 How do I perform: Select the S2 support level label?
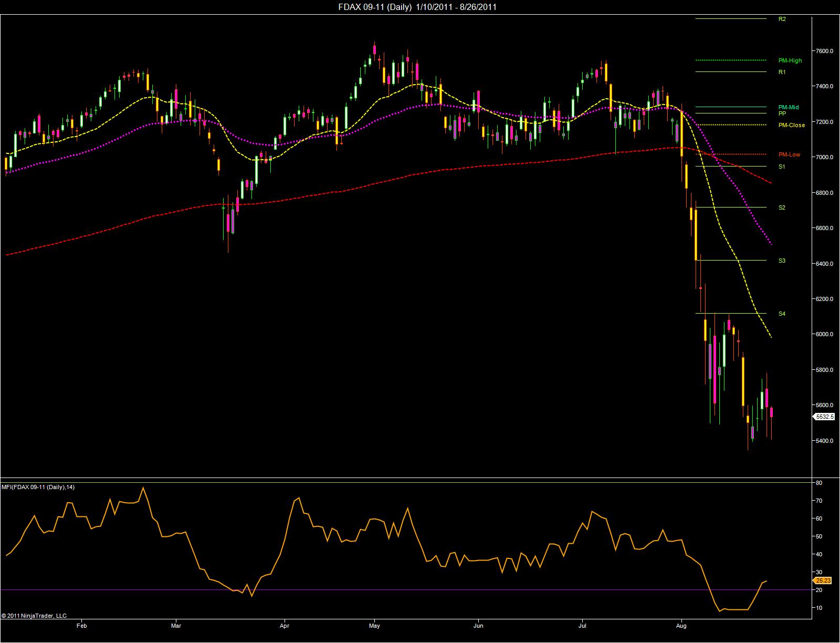click(782, 208)
